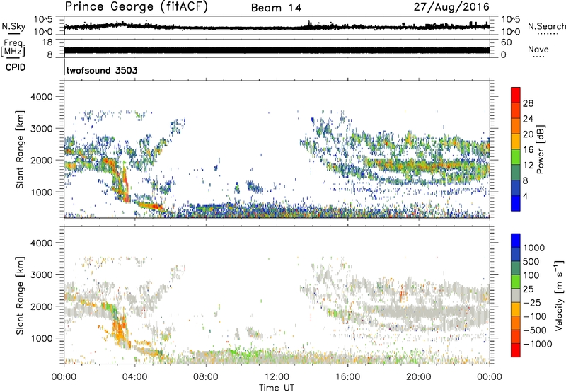Click the Slant Range label of the velocity panel

coord(20,295)
